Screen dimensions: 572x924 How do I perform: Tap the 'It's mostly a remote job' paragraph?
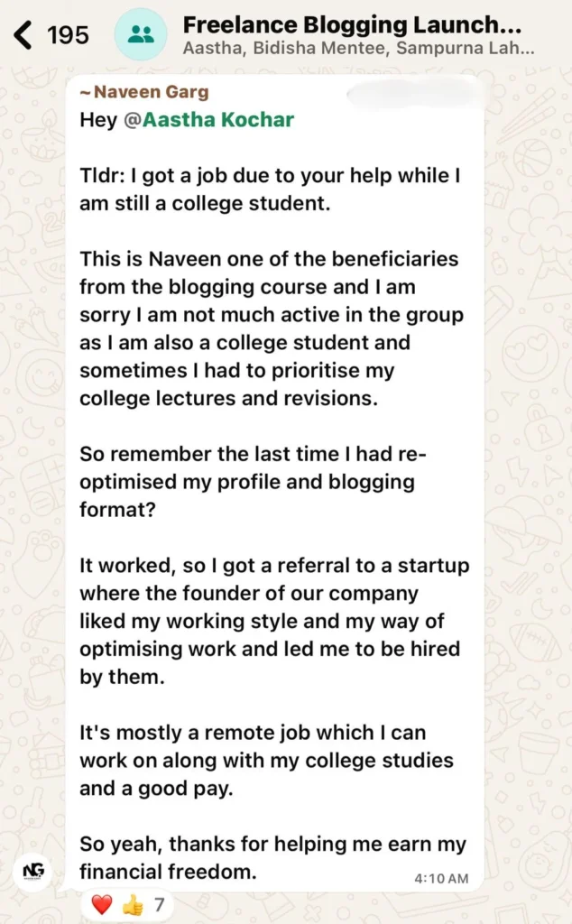[265, 760]
